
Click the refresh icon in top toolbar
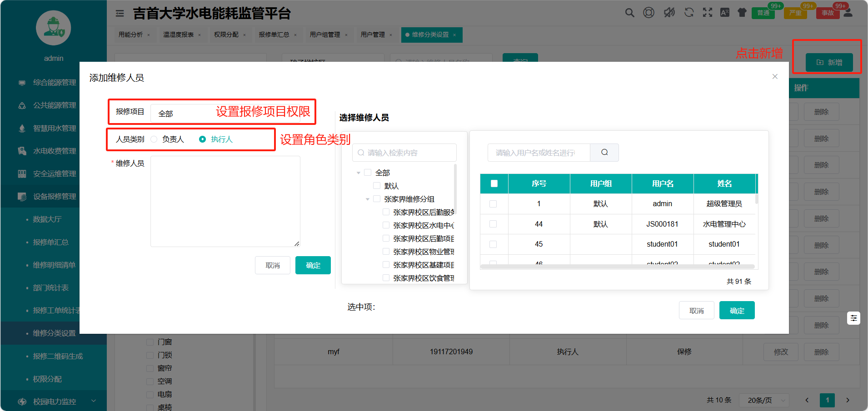coord(689,13)
